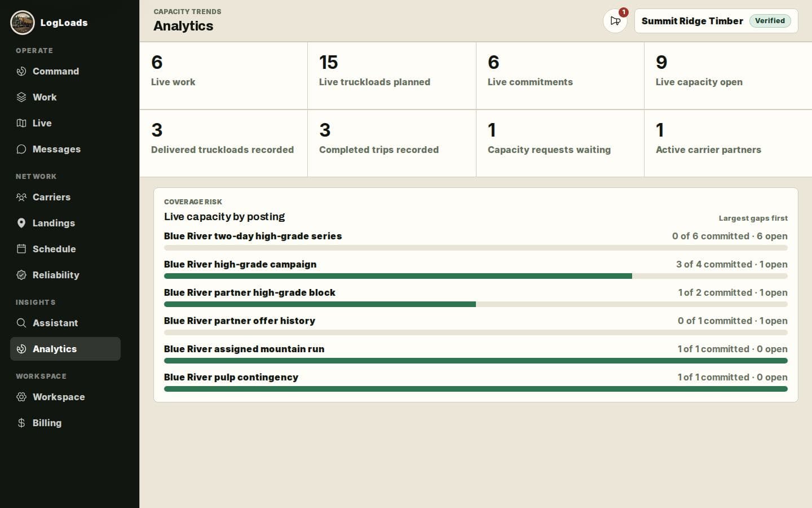Click the LogLoads brand name
The height and width of the screenshot is (508, 812).
click(64, 23)
